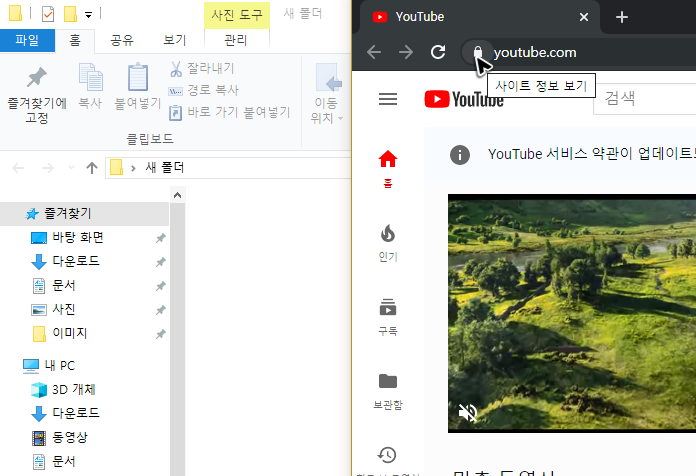Switch to the View (보기) ribbon tab

click(174, 40)
